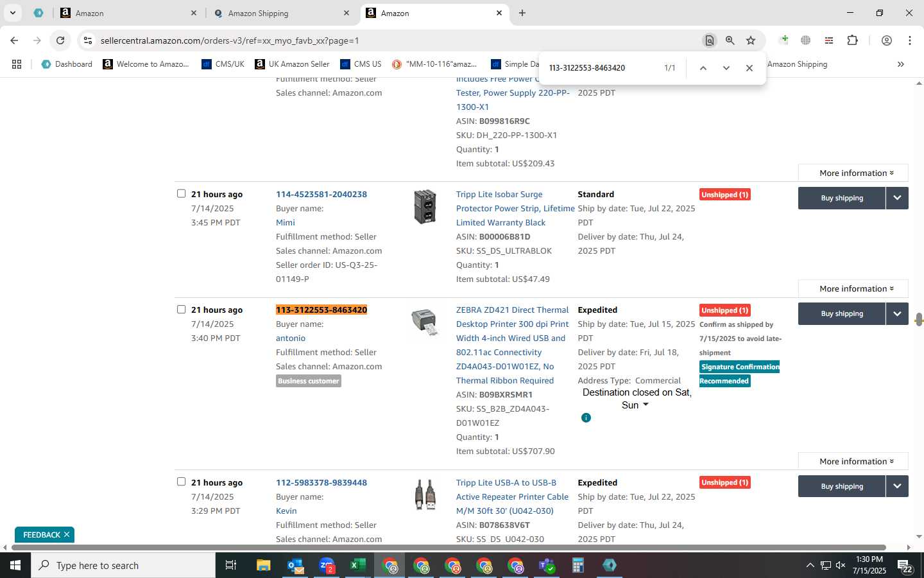This screenshot has width=924, height=578.
Task: Open Zoom from the taskbar
Action: 327,565
